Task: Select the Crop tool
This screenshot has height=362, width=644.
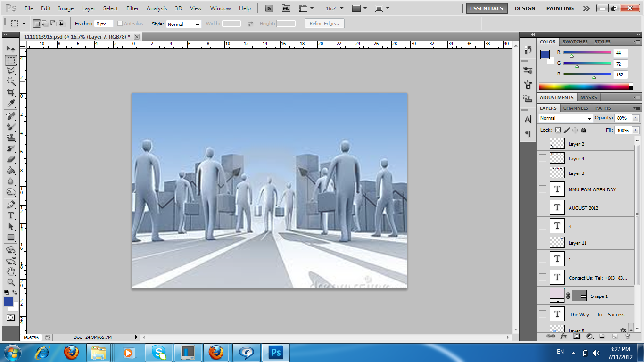Action: (x=11, y=92)
